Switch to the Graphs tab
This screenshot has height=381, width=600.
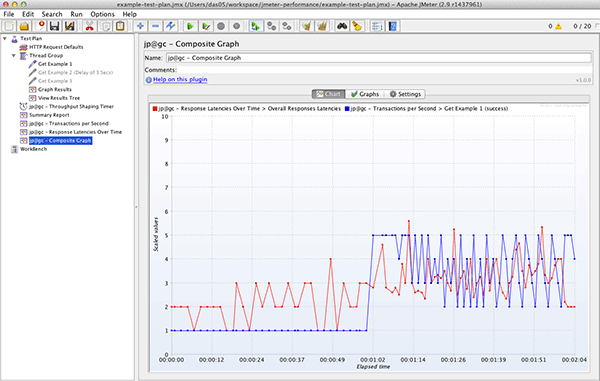[365, 94]
